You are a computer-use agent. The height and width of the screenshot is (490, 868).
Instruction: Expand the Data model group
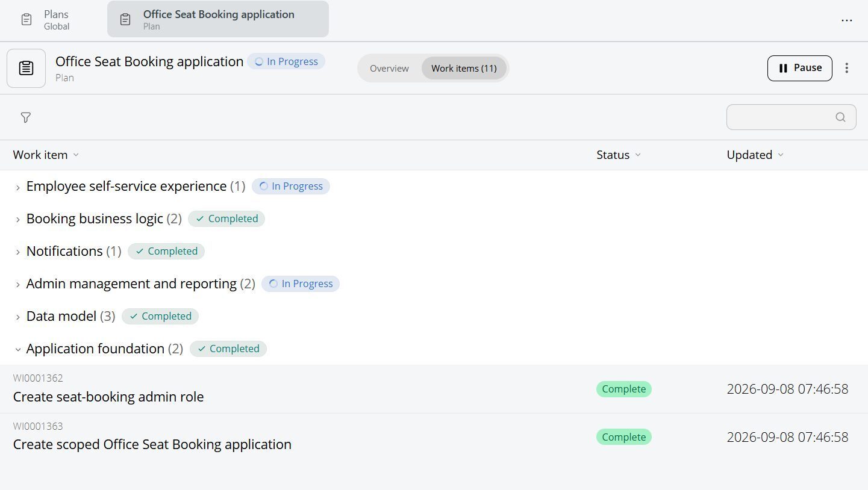17,317
